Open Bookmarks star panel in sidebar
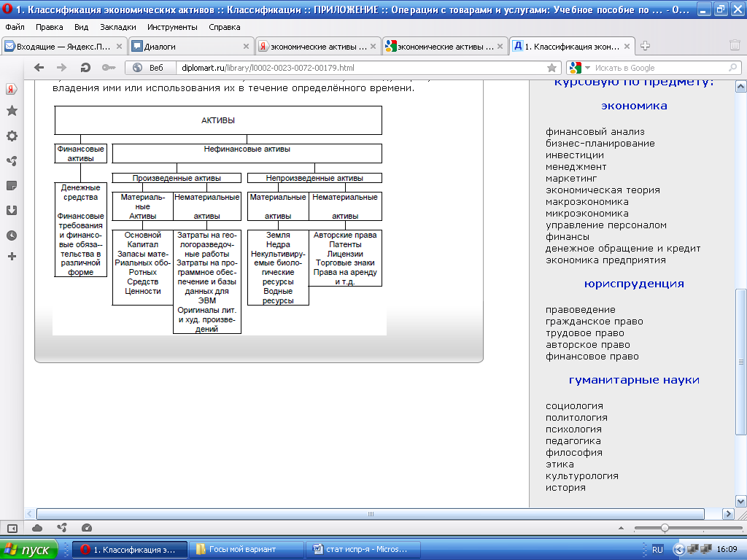747x560 pixels. tap(12, 111)
